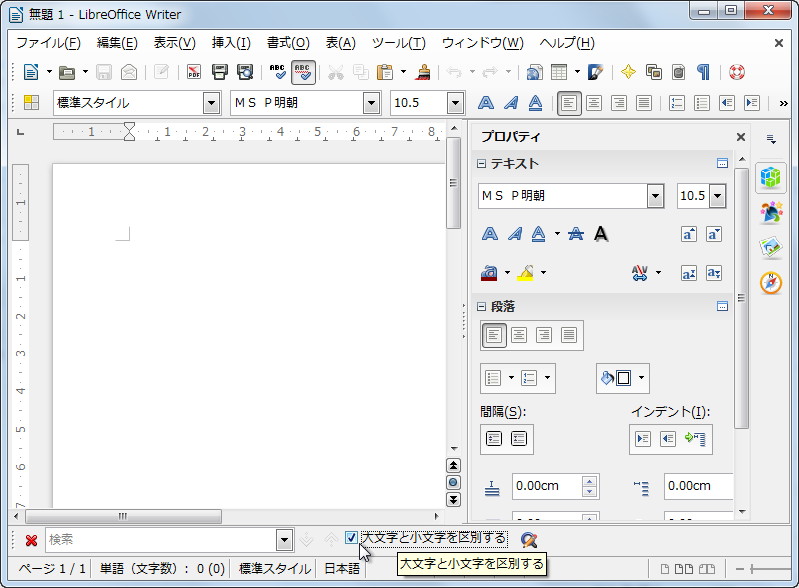Screen dimensions: 799x588
Task: Open the 編集(E) menu
Action: click(117, 43)
